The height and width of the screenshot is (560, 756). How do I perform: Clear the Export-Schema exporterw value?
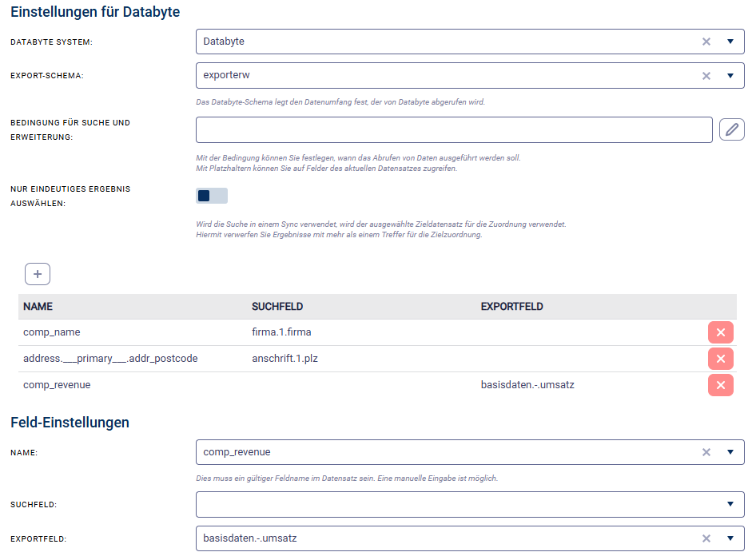[x=706, y=76]
